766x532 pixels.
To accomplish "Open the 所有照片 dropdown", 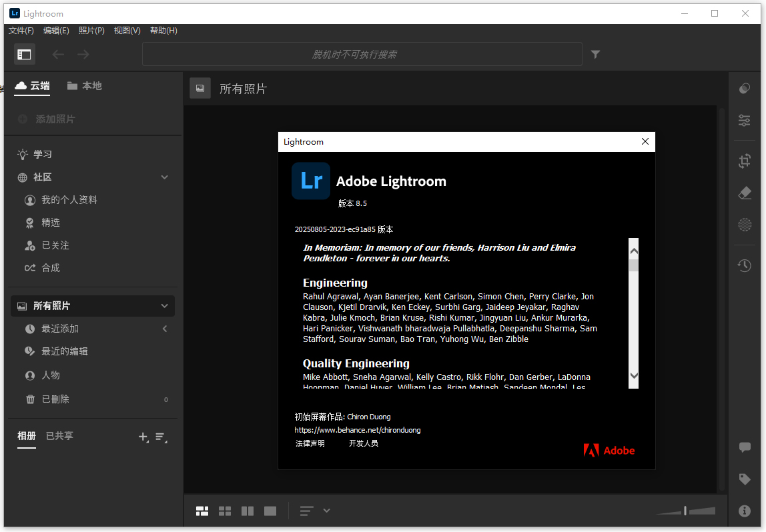I will pos(164,305).
